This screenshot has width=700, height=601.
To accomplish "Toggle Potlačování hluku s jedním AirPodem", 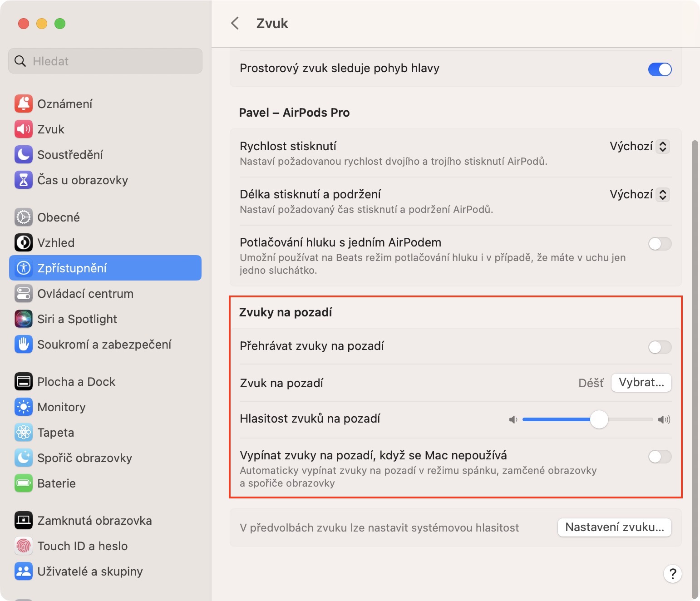I will [660, 244].
